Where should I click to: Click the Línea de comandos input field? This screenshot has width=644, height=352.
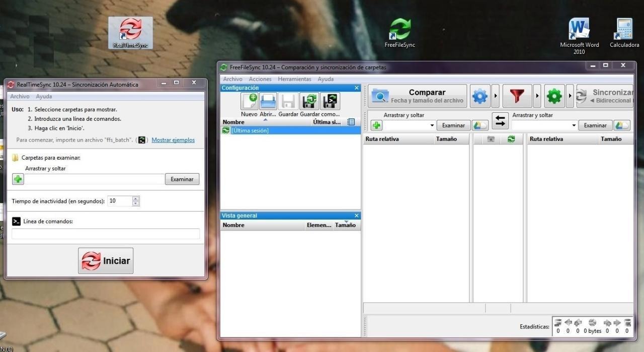point(106,234)
